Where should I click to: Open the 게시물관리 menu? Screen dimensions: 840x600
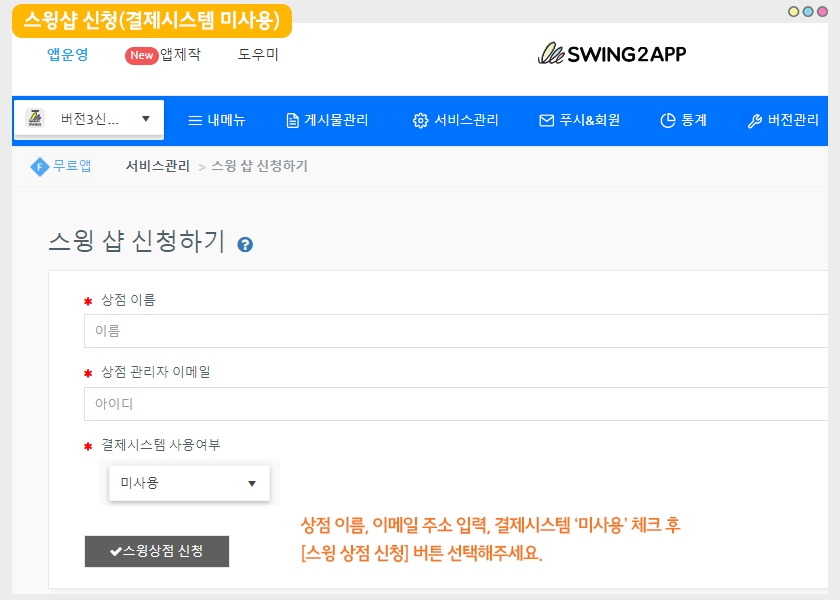(x=327, y=120)
